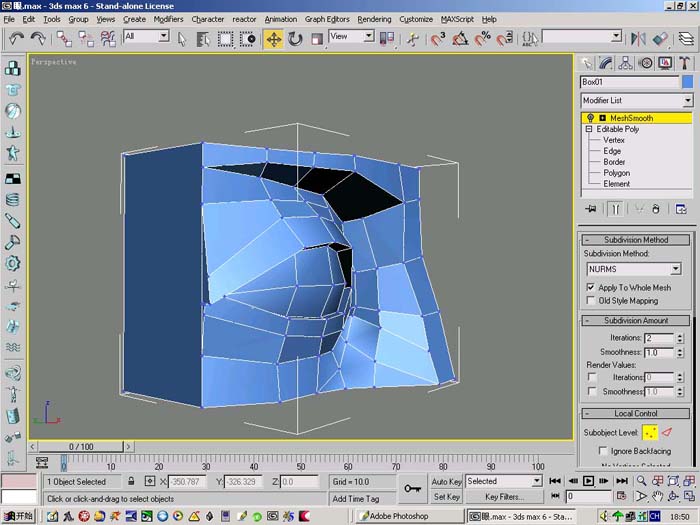Screen dimensions: 700x525
Task: Toggle the vertex Subobject Level button
Action: (650, 432)
